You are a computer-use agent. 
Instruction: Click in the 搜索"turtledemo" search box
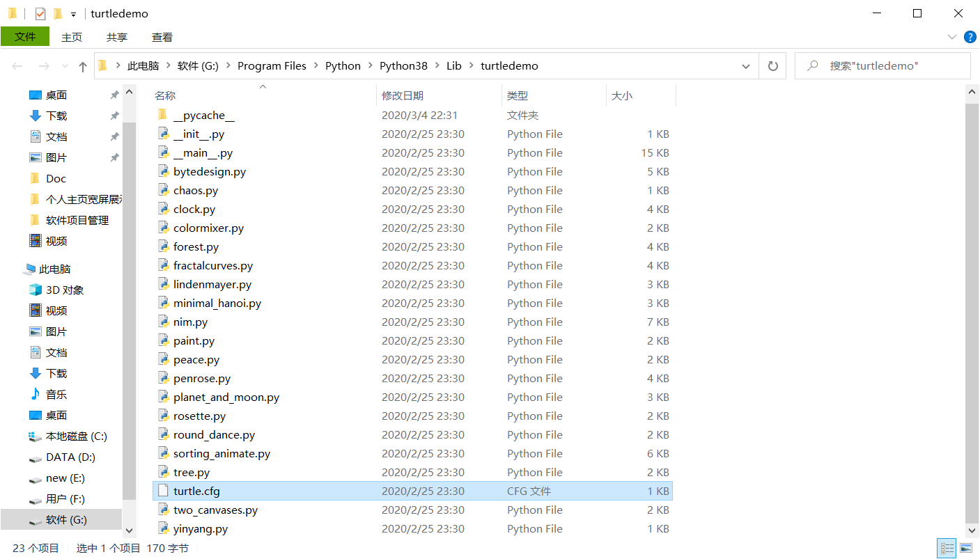point(882,66)
